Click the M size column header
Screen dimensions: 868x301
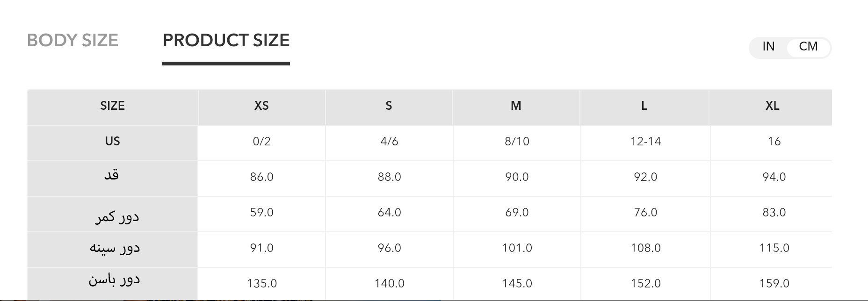[x=516, y=106]
